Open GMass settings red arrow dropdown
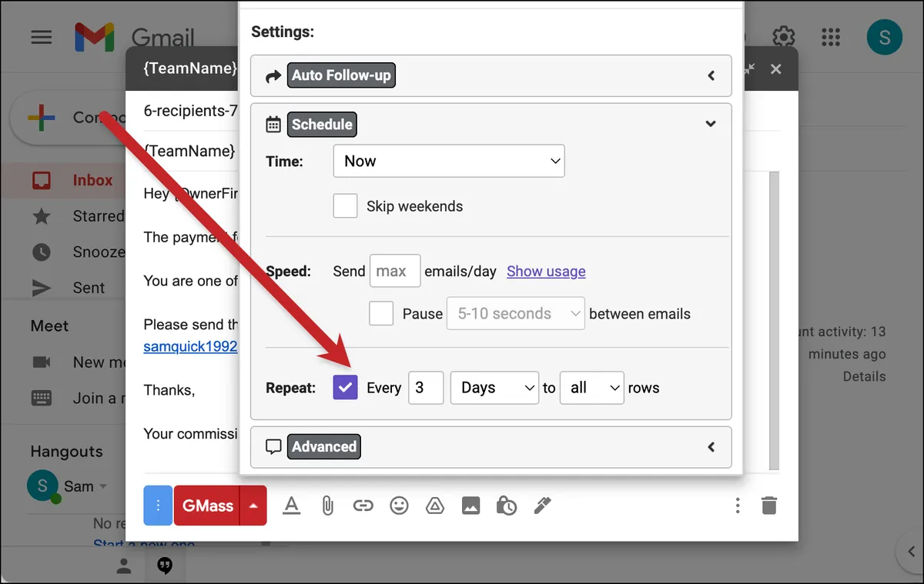Image resolution: width=924 pixels, height=584 pixels. pos(253,506)
